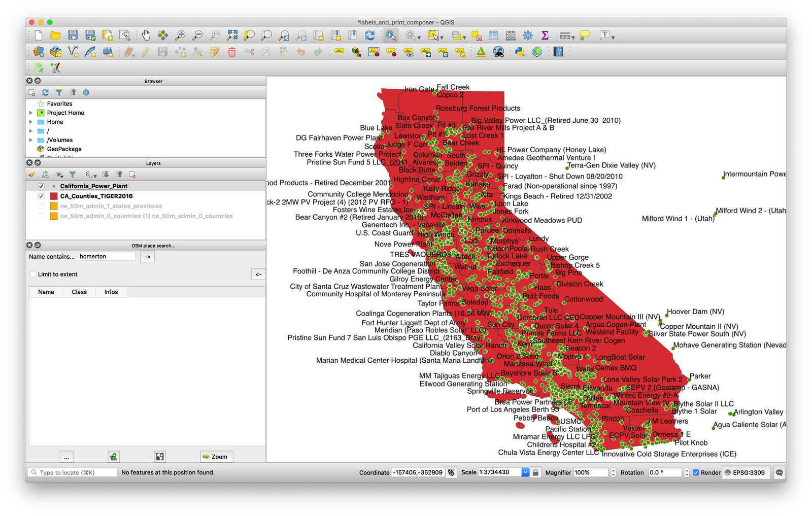
Task: Open a project with the folder icon
Action: pos(56,35)
